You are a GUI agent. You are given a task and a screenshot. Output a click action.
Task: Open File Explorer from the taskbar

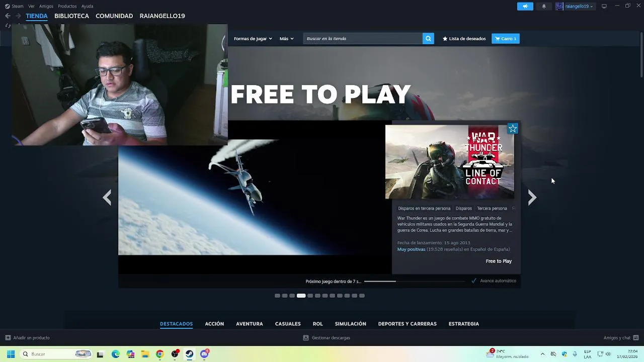tap(145, 354)
